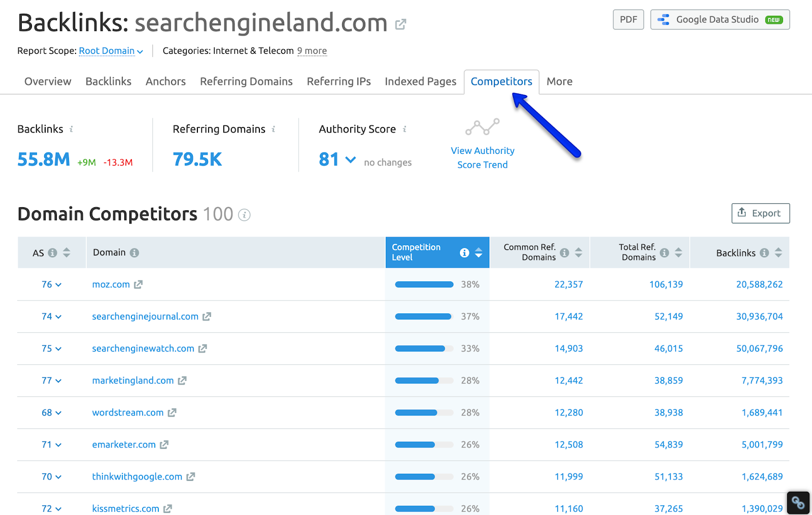The image size is (812, 515).
Task: Open emarketer.com external link icon
Action: tap(164, 444)
